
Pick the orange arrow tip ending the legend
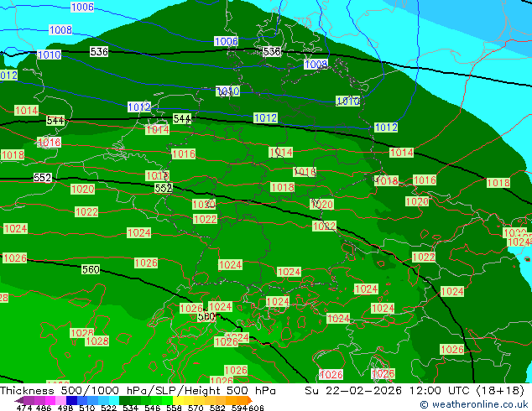coord(250,400)
